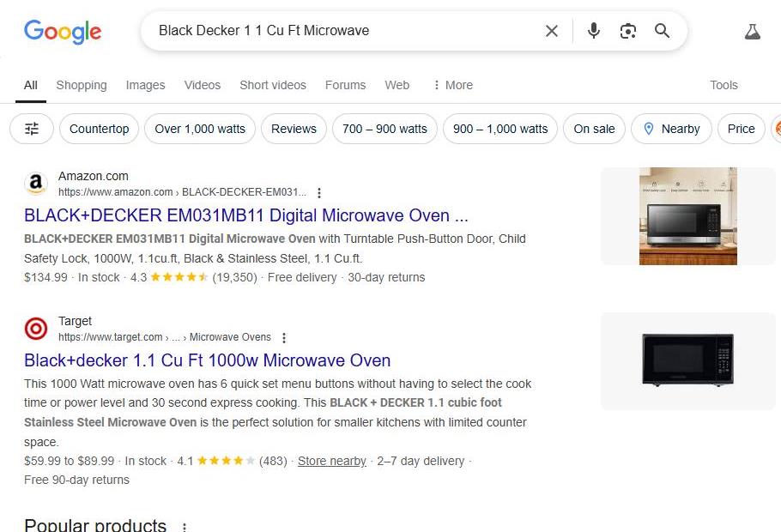Viewport: 781px width, 532px height.
Task: Click the amazon.com URL breadcrumb
Action: [182, 192]
